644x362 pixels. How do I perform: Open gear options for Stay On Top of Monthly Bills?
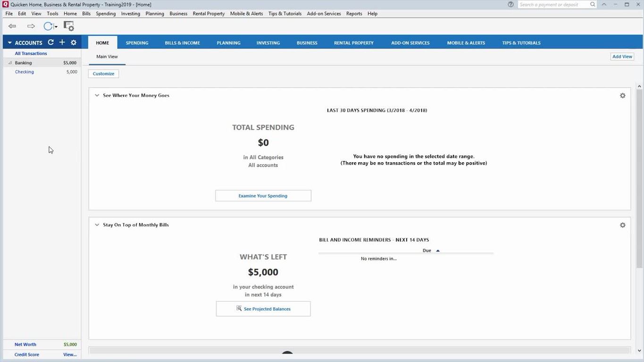[622, 225]
